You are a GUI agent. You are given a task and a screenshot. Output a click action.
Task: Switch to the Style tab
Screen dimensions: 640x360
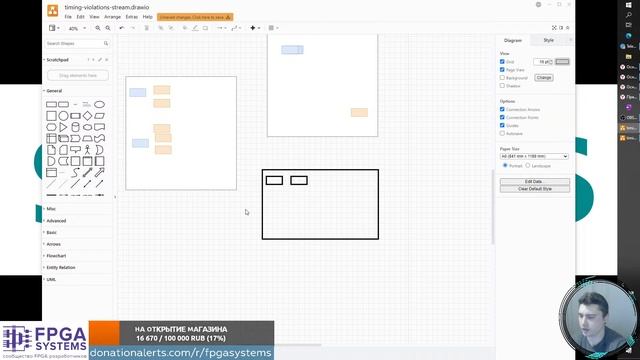548,40
